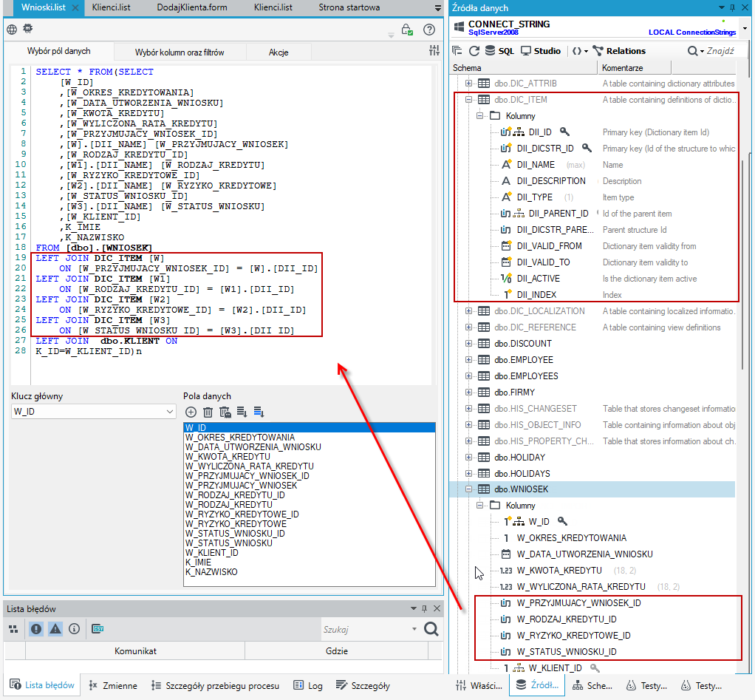Click the chip icon beside the globe
Image resolution: width=755 pixels, height=700 pixels.
pos(28,29)
